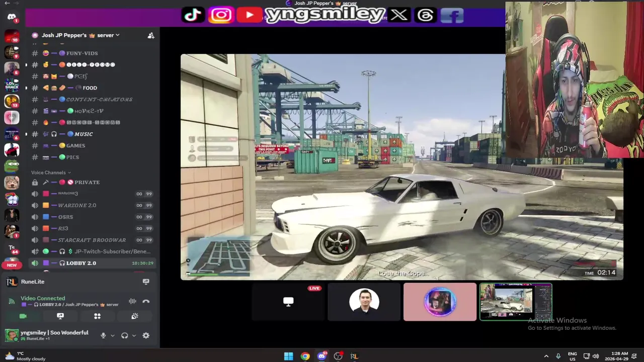Viewport: 644px width, 362px height.
Task: Open the Instagram logo in banner
Action: (x=221, y=15)
